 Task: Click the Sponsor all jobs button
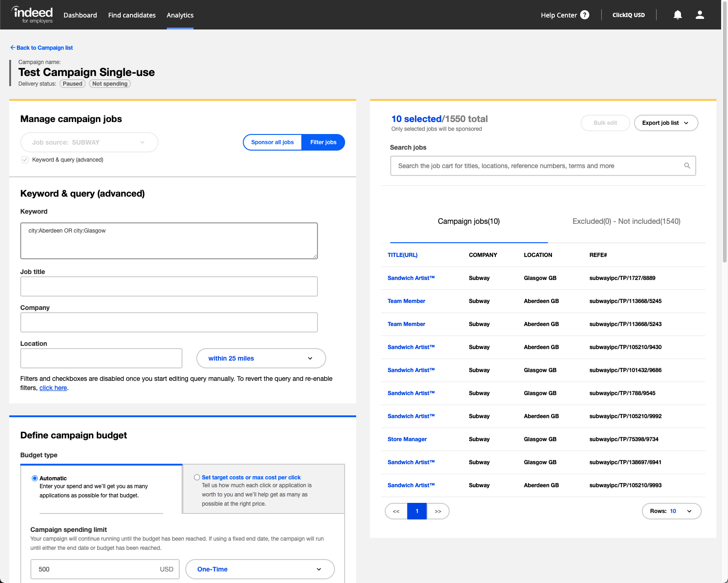click(272, 142)
